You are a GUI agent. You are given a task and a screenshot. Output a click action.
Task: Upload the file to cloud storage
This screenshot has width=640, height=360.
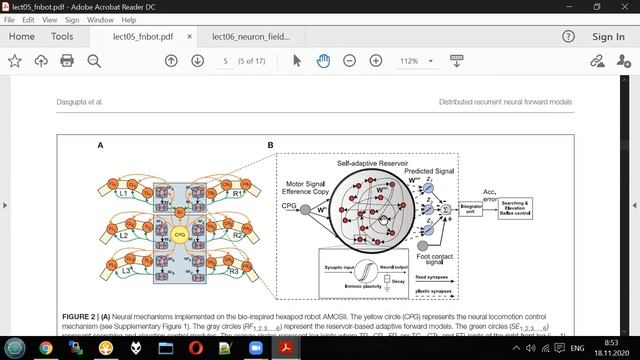click(41, 61)
